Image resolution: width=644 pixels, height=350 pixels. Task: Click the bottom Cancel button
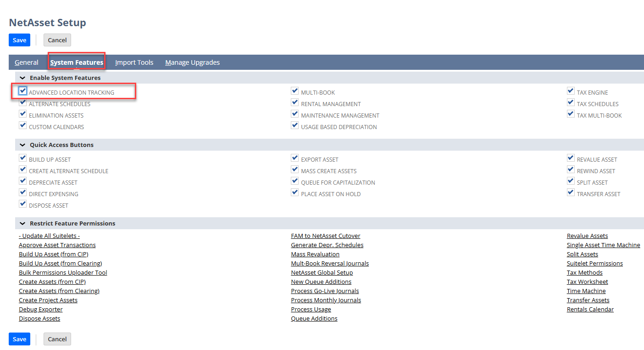[57, 339]
